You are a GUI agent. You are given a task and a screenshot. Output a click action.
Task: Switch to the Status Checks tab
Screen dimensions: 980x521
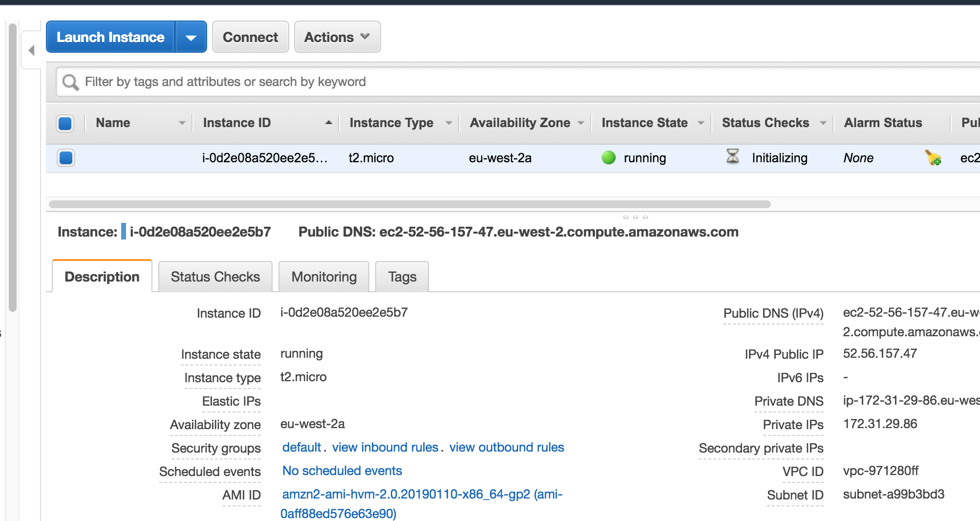(x=215, y=277)
